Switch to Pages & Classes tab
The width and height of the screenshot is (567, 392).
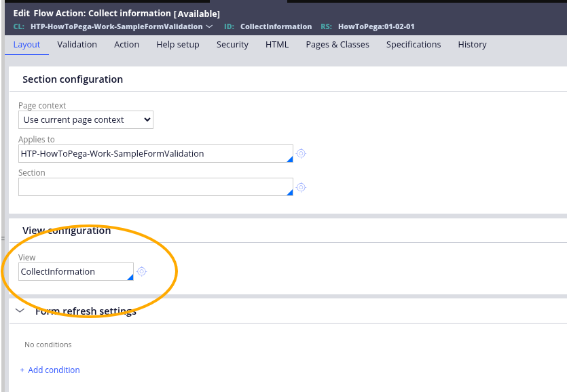[337, 45]
